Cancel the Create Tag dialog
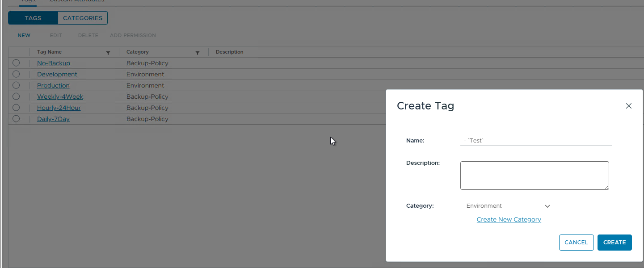644x268 pixels. point(576,243)
